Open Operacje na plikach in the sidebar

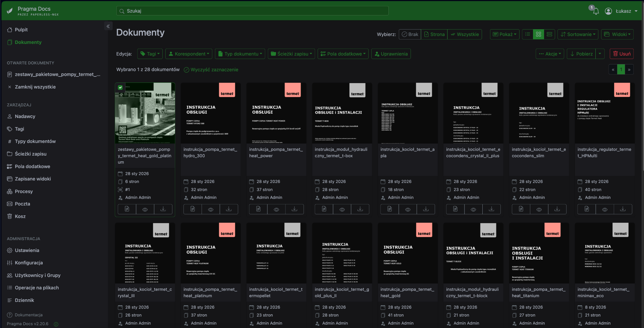37,288
